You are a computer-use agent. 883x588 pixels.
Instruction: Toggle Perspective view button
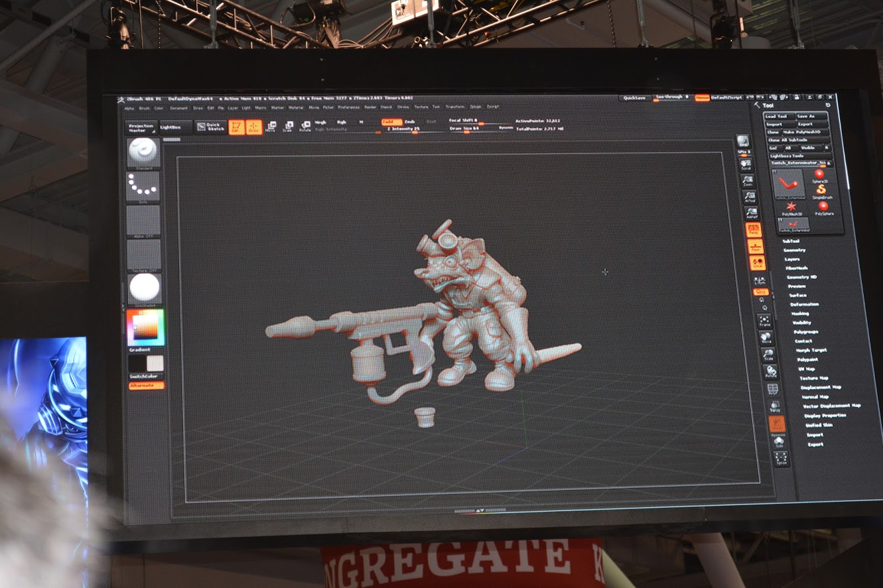point(753,230)
